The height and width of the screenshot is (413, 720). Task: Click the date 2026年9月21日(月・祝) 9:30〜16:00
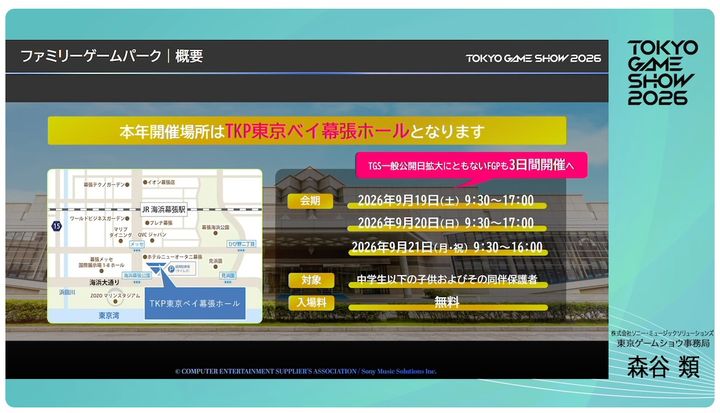(447, 247)
